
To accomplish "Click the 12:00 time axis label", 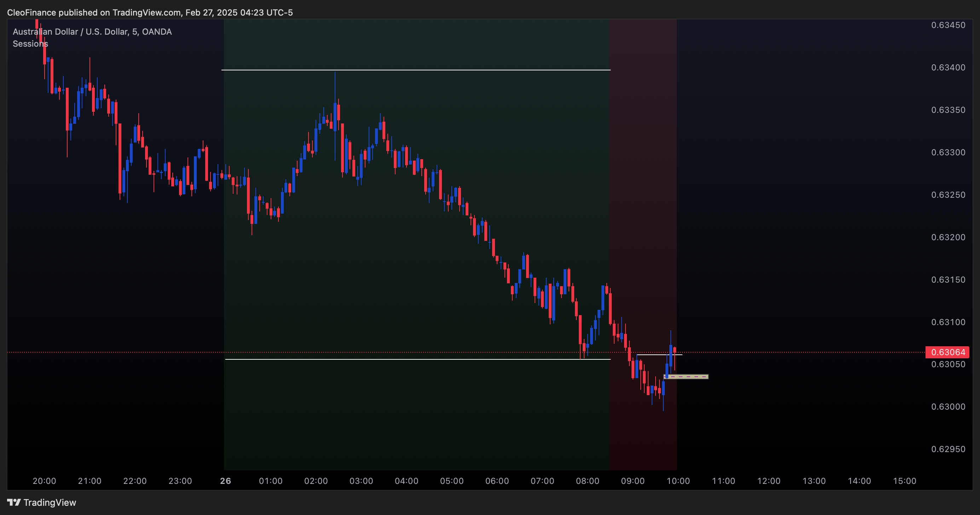I will click(769, 481).
